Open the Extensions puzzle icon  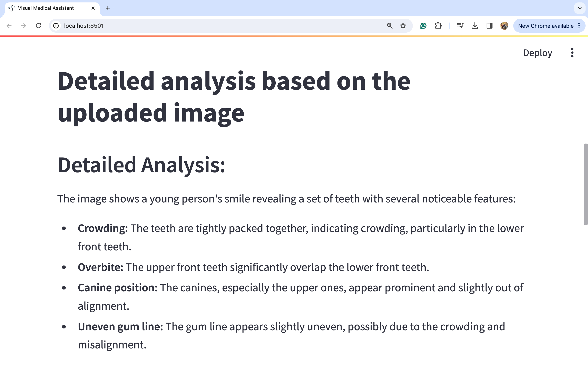click(438, 26)
